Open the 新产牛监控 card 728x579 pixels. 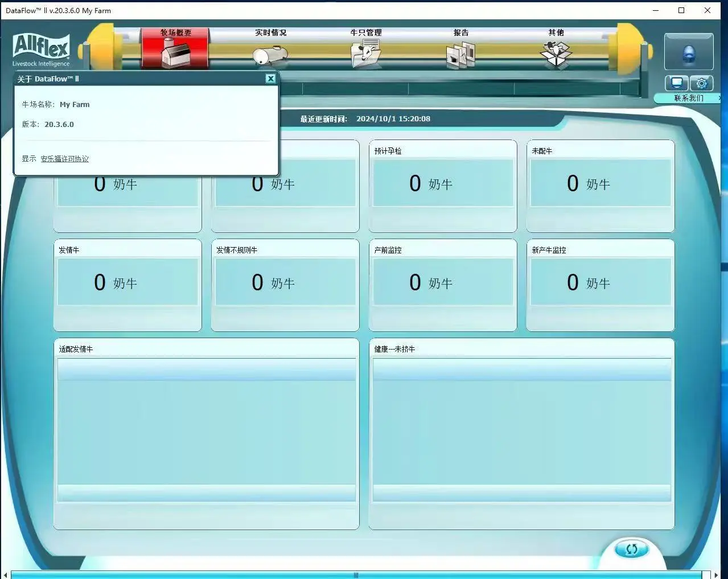tap(601, 285)
